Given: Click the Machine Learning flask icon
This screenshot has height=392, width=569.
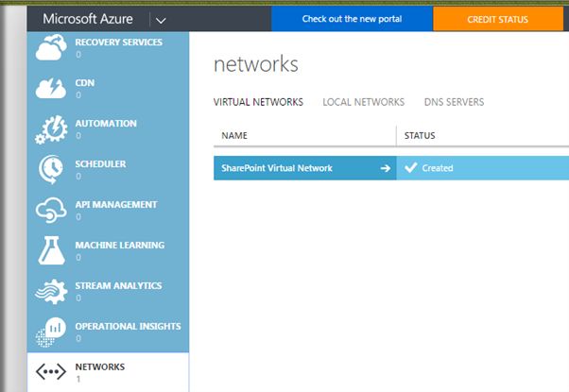Looking at the screenshot, I should pyautogui.click(x=49, y=251).
